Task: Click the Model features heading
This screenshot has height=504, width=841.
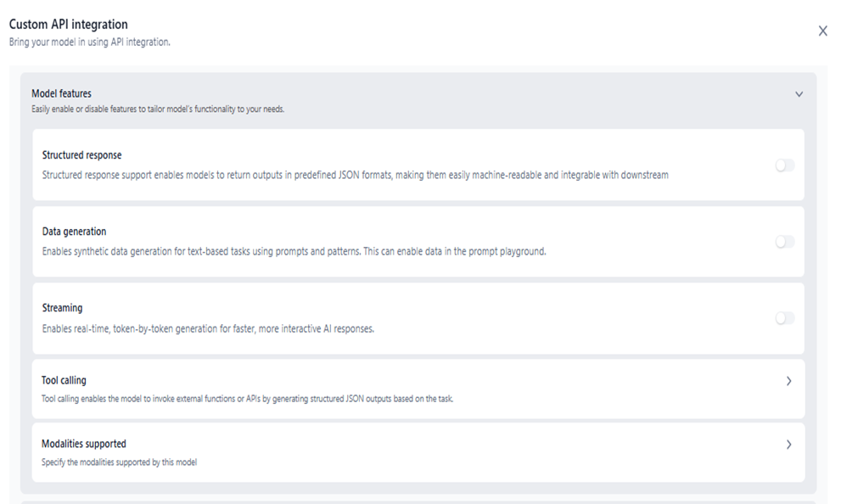Action: (x=61, y=93)
